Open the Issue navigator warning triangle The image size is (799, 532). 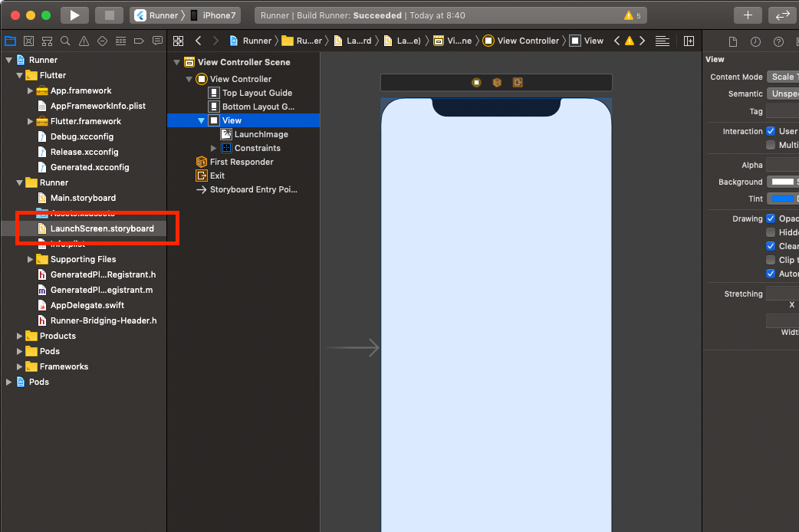pos(84,41)
